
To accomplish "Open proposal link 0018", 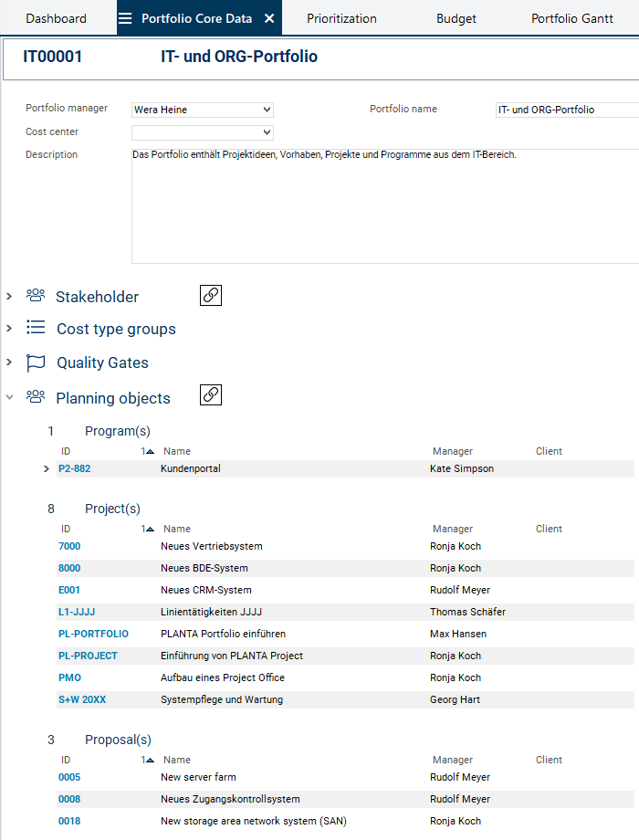I will [x=69, y=821].
